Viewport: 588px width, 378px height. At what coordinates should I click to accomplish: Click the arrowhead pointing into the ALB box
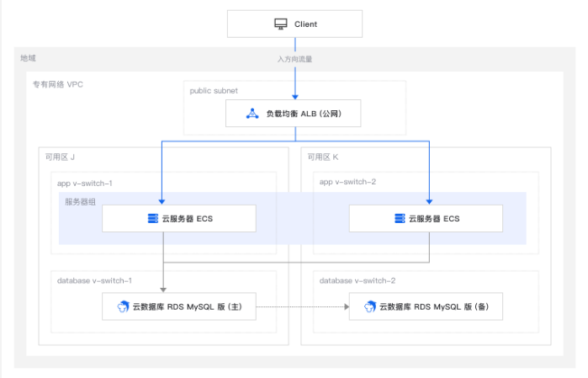point(295,97)
